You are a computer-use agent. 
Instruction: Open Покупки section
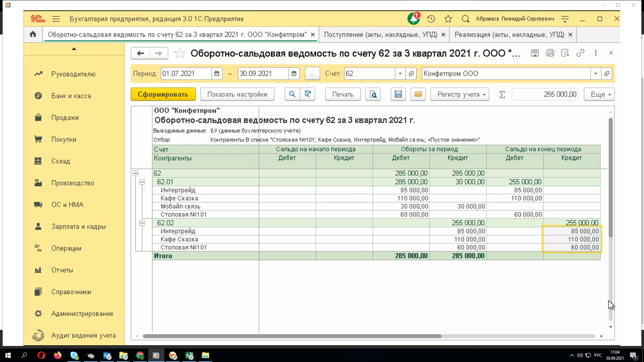pos(64,139)
